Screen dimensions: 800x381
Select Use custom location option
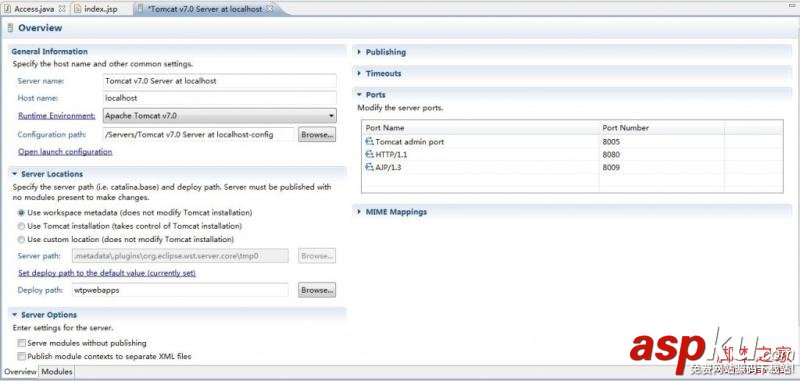21,239
